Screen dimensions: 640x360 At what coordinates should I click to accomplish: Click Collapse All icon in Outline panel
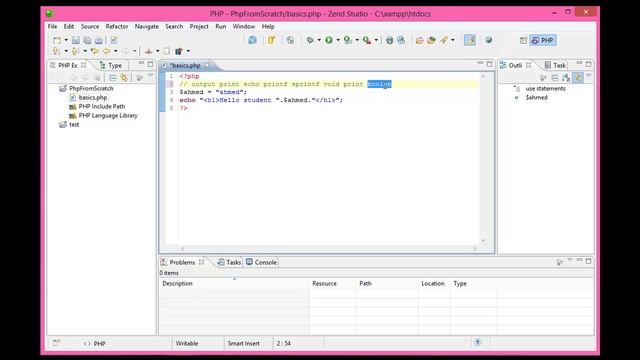(x=555, y=78)
